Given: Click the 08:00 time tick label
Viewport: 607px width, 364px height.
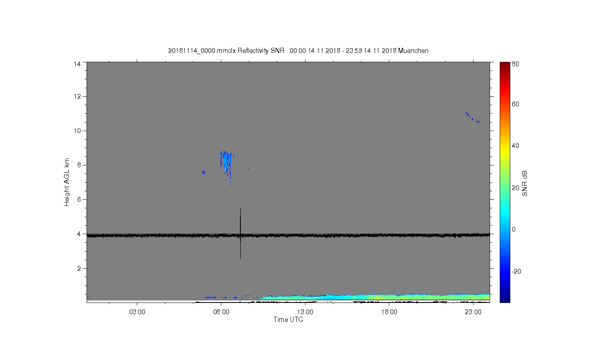Looking at the screenshot, I should click(x=221, y=312).
